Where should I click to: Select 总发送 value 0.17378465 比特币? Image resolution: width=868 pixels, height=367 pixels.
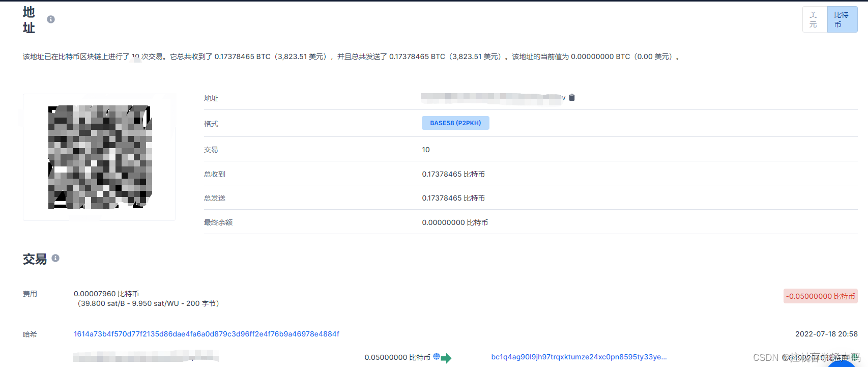click(453, 198)
